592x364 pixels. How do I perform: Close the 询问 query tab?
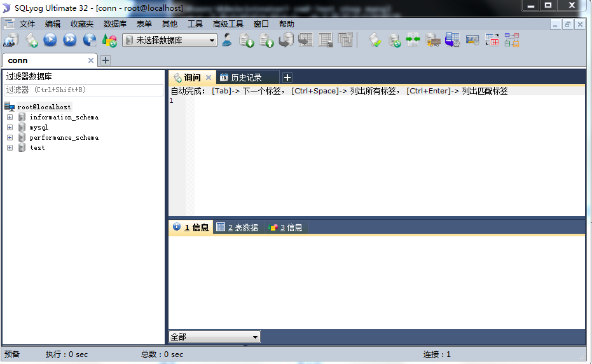(x=209, y=78)
